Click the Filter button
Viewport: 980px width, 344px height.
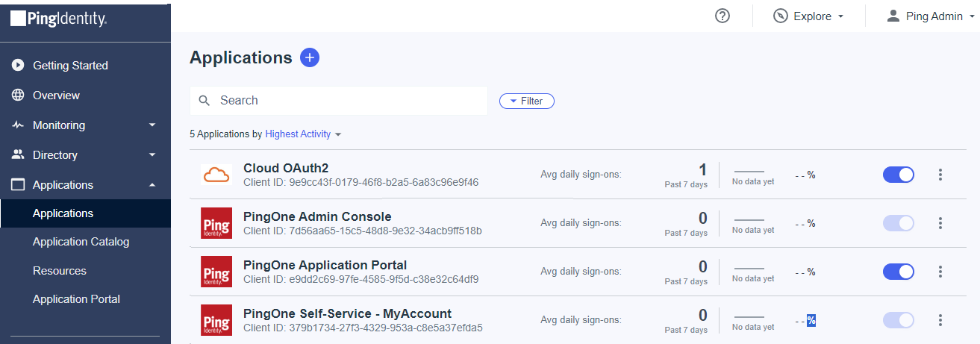click(x=526, y=101)
